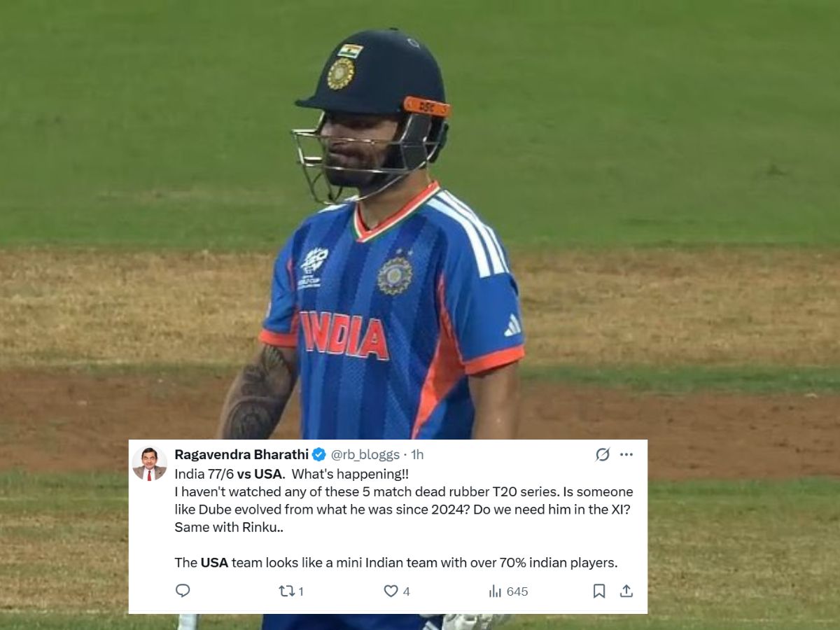This screenshot has height=630, width=840.
Task: Open the three-dot more options menu
Action: (x=626, y=454)
